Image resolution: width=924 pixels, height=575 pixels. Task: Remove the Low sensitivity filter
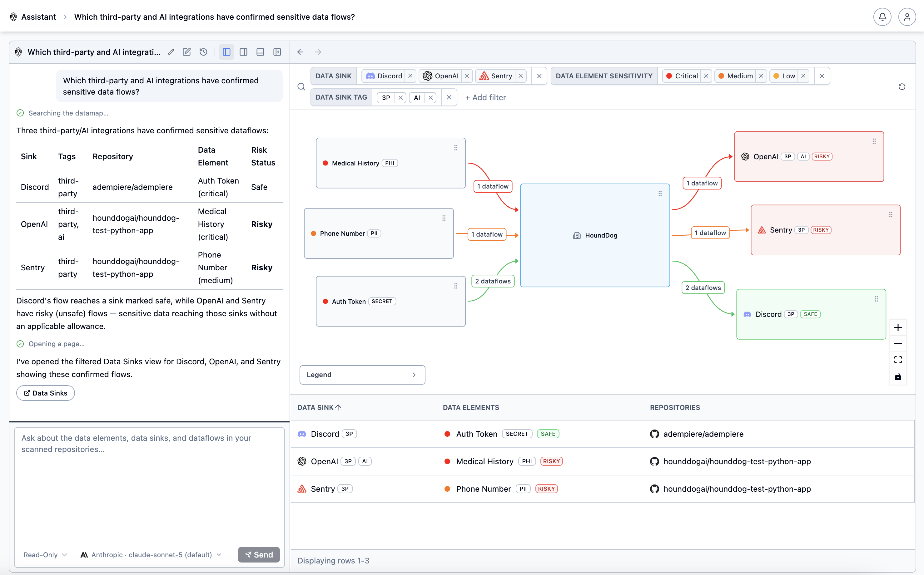pyautogui.click(x=803, y=76)
